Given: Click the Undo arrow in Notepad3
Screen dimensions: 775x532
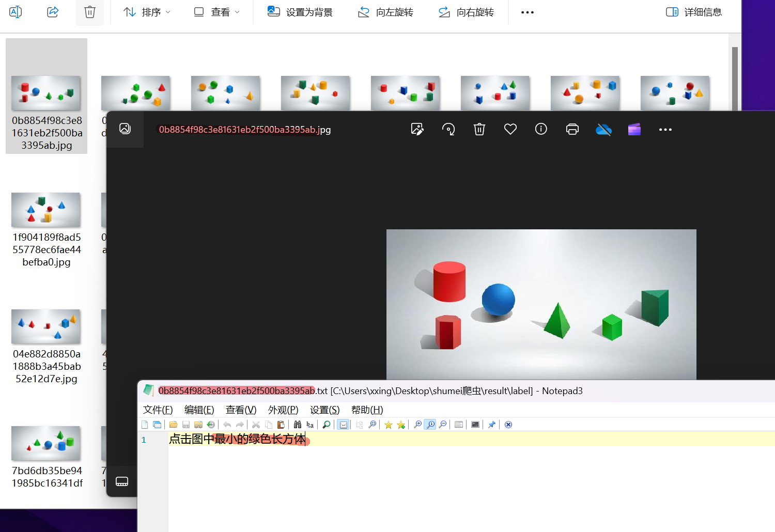Looking at the screenshot, I should click(x=227, y=425).
